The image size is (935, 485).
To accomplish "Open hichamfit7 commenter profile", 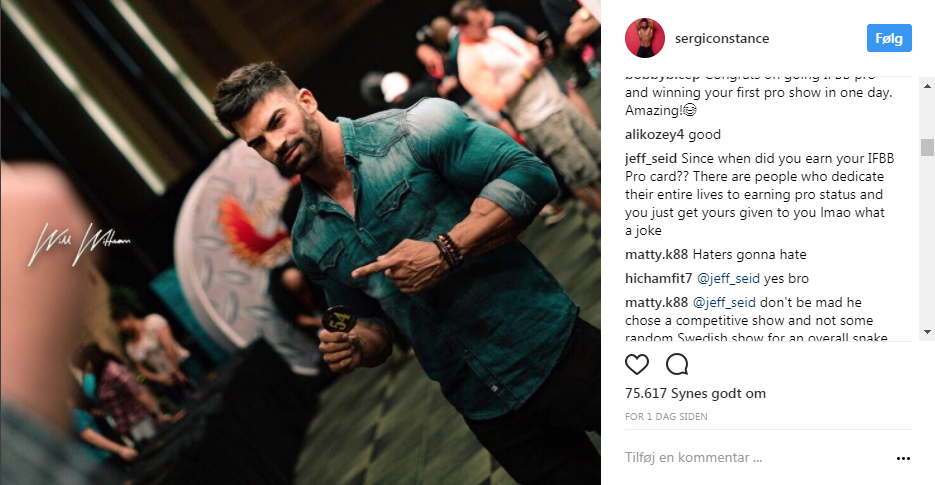I will (x=658, y=279).
